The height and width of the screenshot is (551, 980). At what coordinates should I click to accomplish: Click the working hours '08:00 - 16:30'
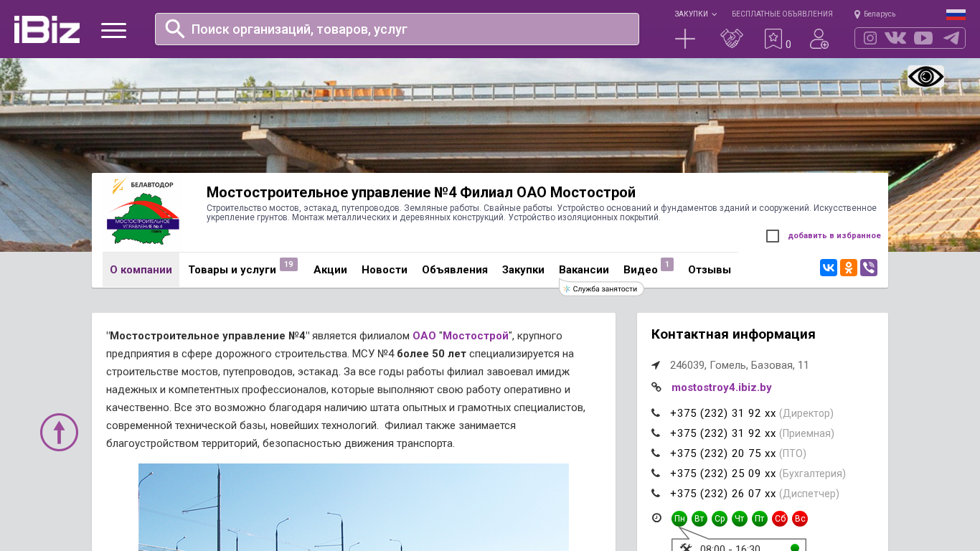[x=730, y=549]
